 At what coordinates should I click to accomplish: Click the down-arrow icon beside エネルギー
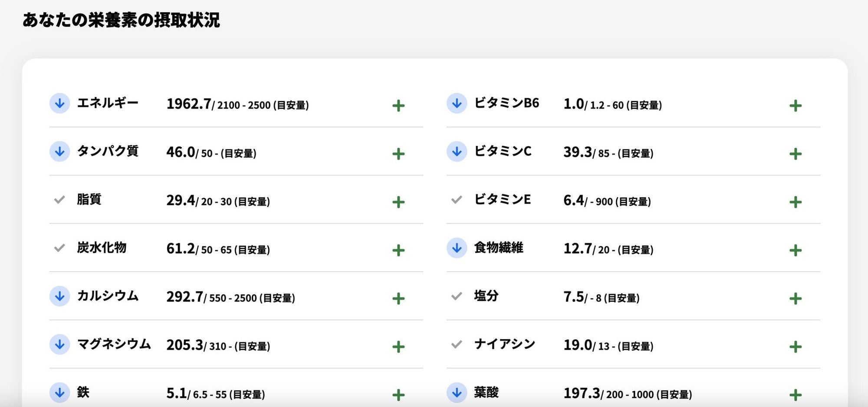click(60, 103)
